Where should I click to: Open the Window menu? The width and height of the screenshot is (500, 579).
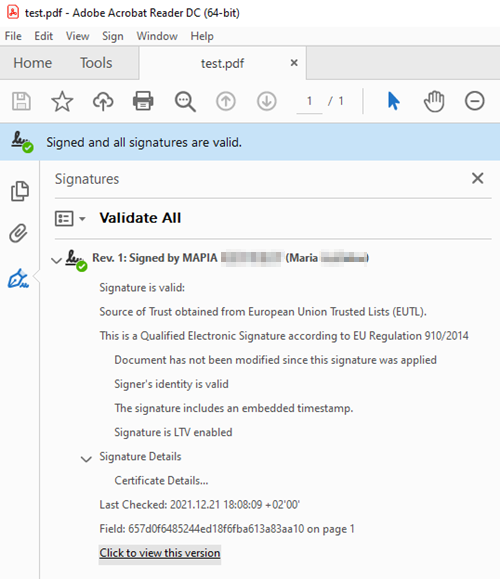[x=157, y=36]
